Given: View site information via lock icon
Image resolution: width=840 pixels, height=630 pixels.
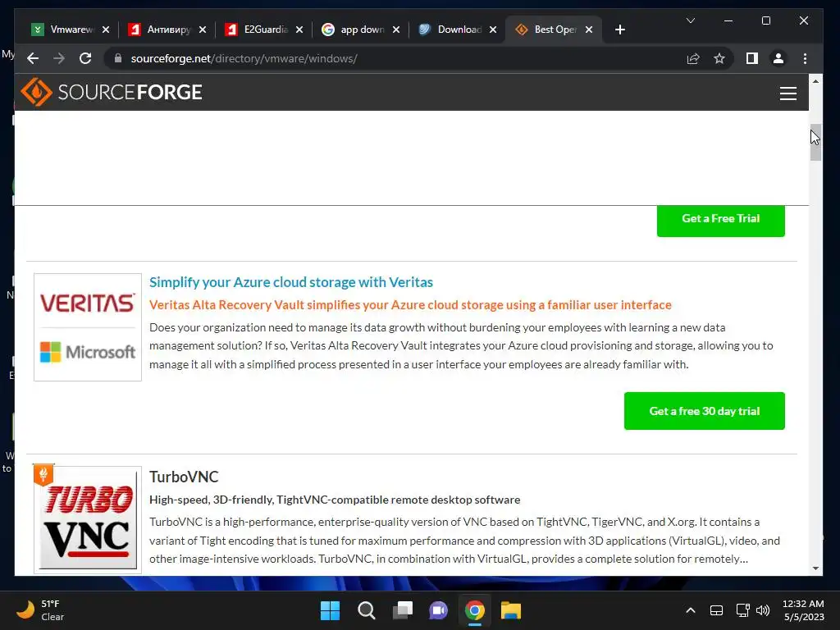Looking at the screenshot, I should [x=118, y=58].
